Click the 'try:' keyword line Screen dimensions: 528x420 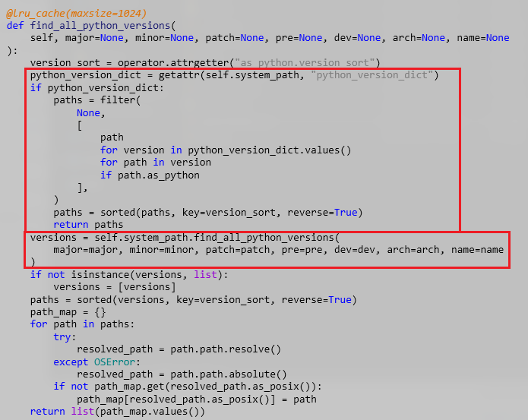(x=65, y=337)
